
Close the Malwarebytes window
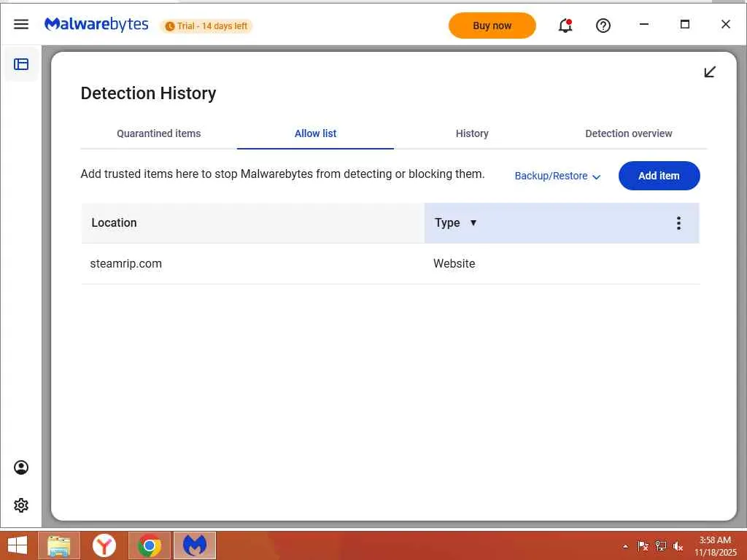pos(726,24)
